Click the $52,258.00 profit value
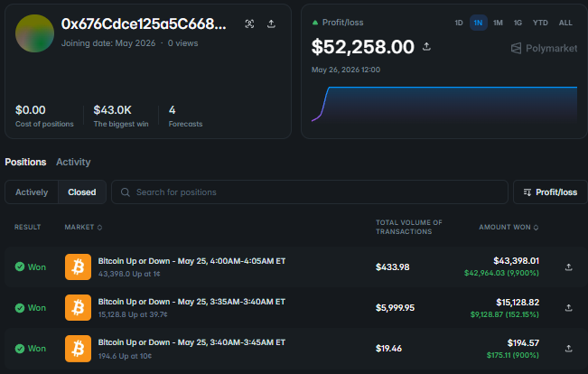The image size is (588, 374). [x=362, y=47]
